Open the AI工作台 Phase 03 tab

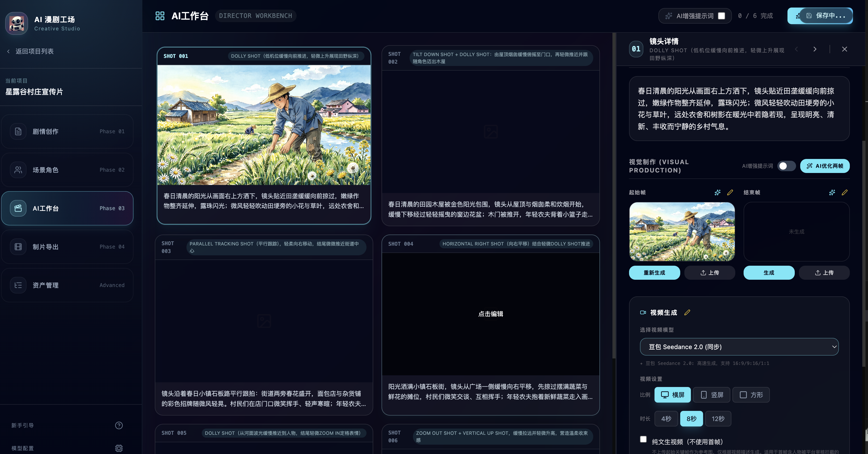point(67,208)
